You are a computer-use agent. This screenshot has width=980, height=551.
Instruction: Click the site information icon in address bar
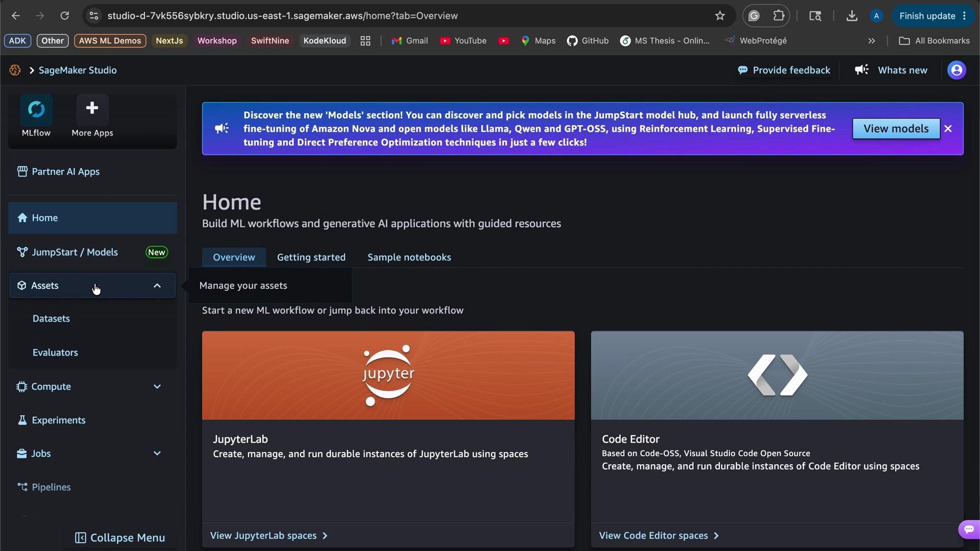click(94, 16)
